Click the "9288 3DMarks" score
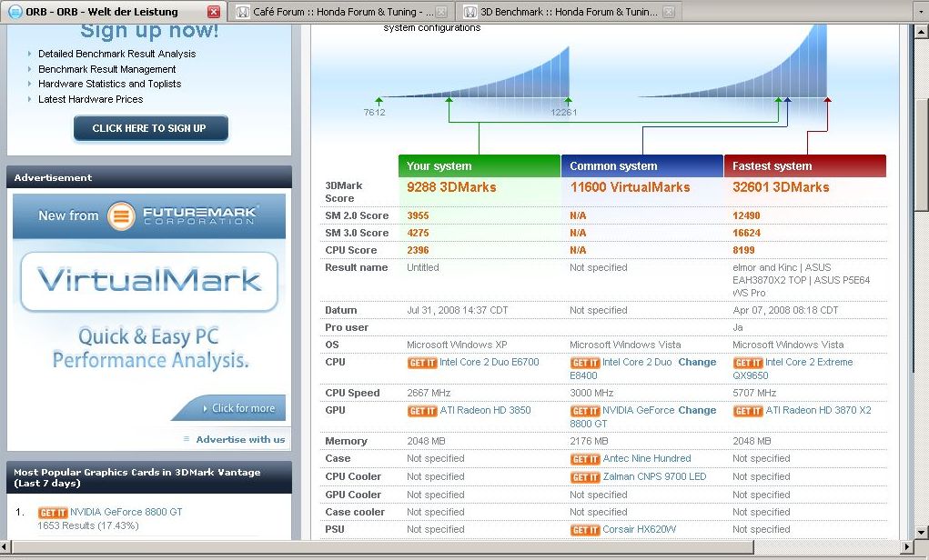This screenshot has height=560, width=929. tap(451, 187)
